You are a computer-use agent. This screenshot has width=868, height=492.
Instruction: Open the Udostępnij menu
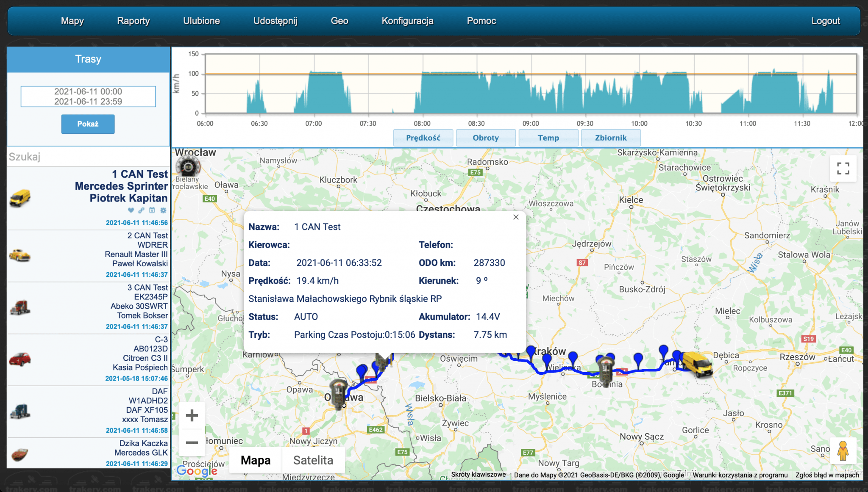coord(275,21)
